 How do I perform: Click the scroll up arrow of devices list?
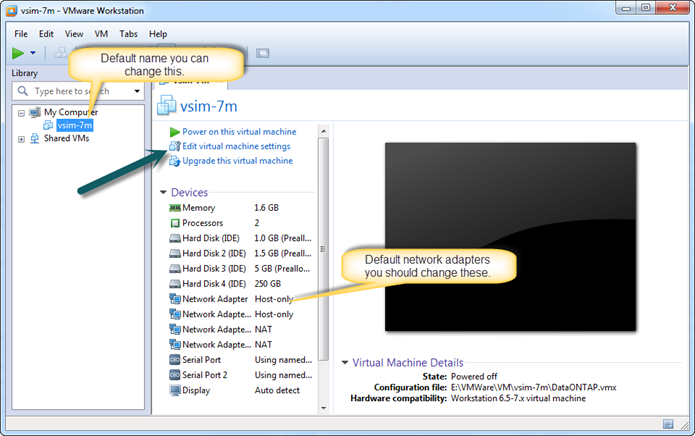pyautogui.click(x=324, y=131)
